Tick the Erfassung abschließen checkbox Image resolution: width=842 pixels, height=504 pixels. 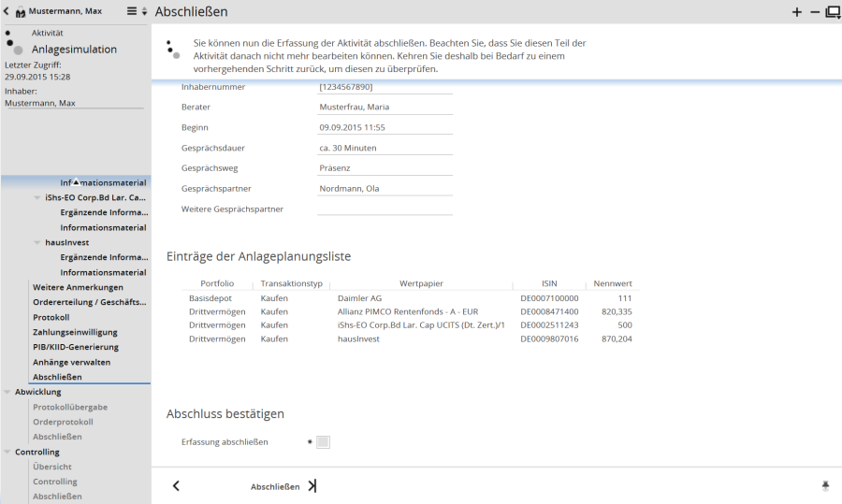323,442
